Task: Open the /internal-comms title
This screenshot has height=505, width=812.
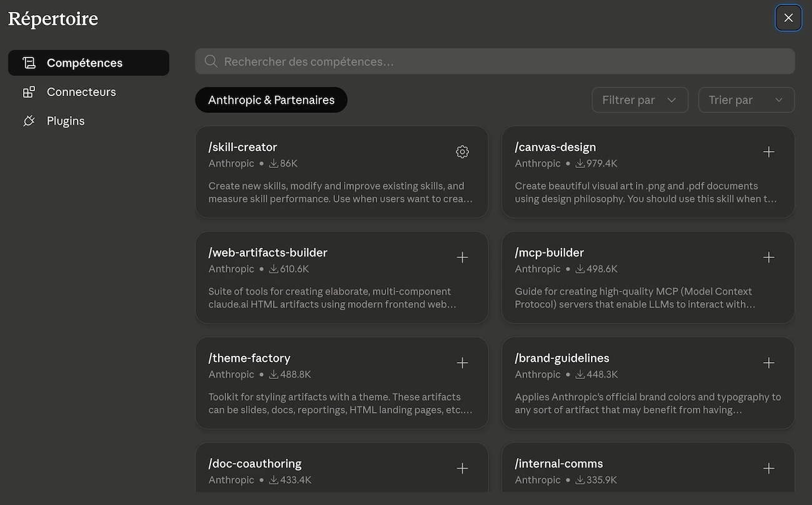Action: coord(559,464)
